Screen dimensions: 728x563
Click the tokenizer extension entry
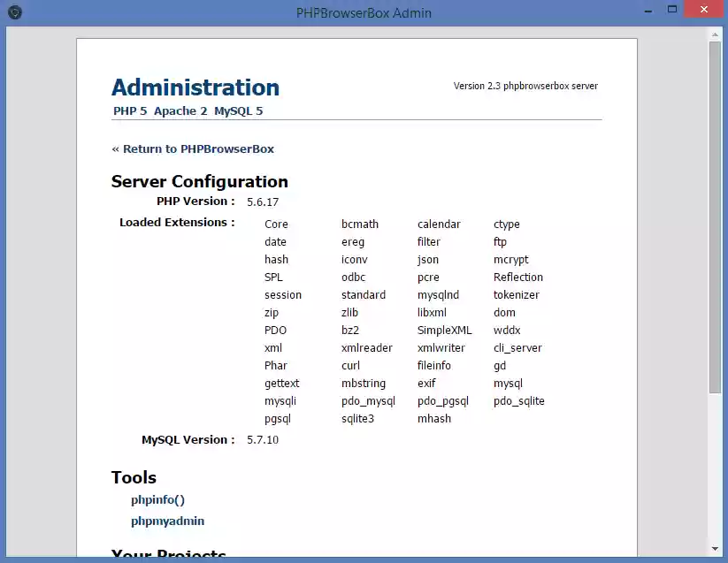click(x=517, y=295)
